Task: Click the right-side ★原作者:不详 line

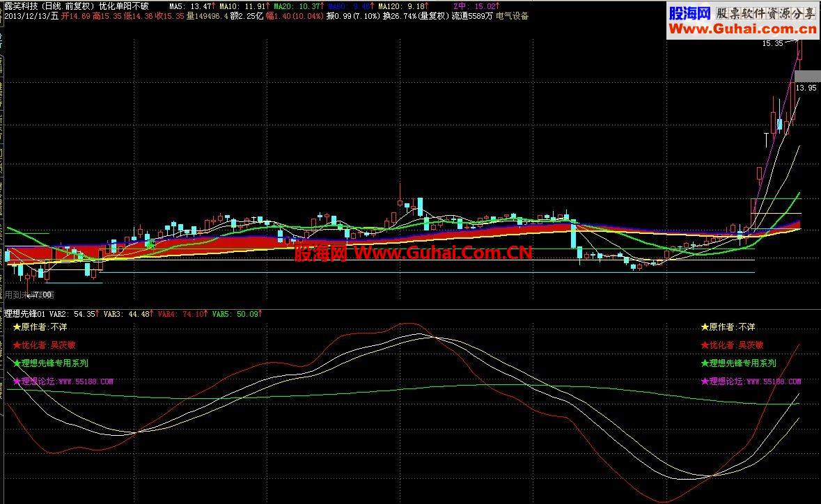Action: (728, 327)
